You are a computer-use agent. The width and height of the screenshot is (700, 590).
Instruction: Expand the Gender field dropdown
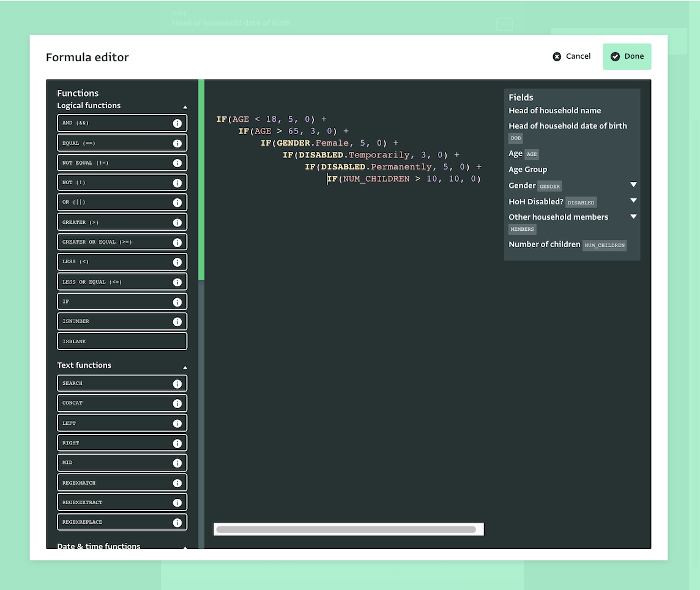click(x=633, y=185)
